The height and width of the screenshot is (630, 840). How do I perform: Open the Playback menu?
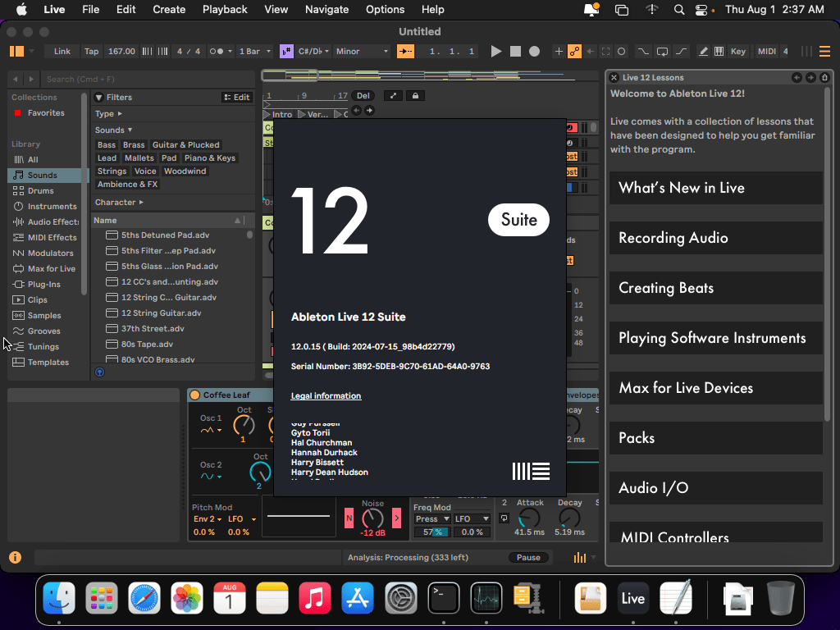click(225, 10)
